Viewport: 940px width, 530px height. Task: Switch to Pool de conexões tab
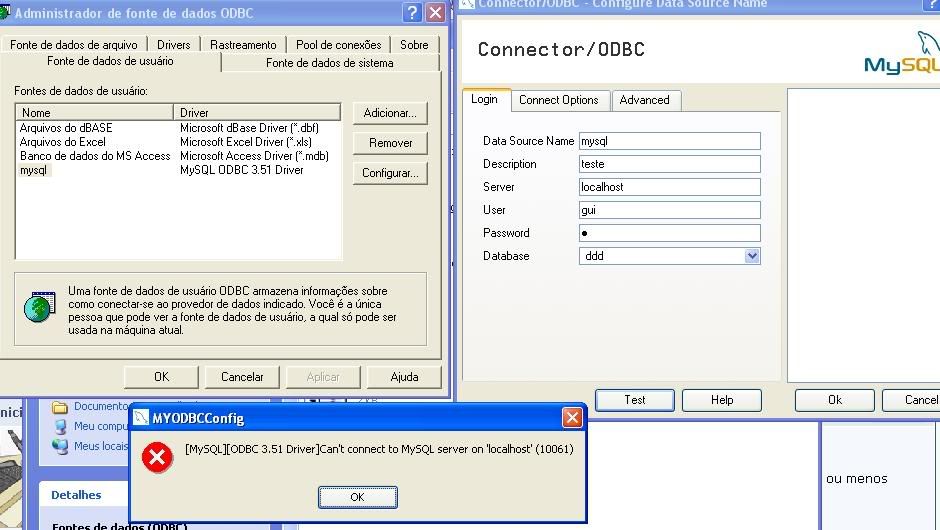click(x=339, y=45)
